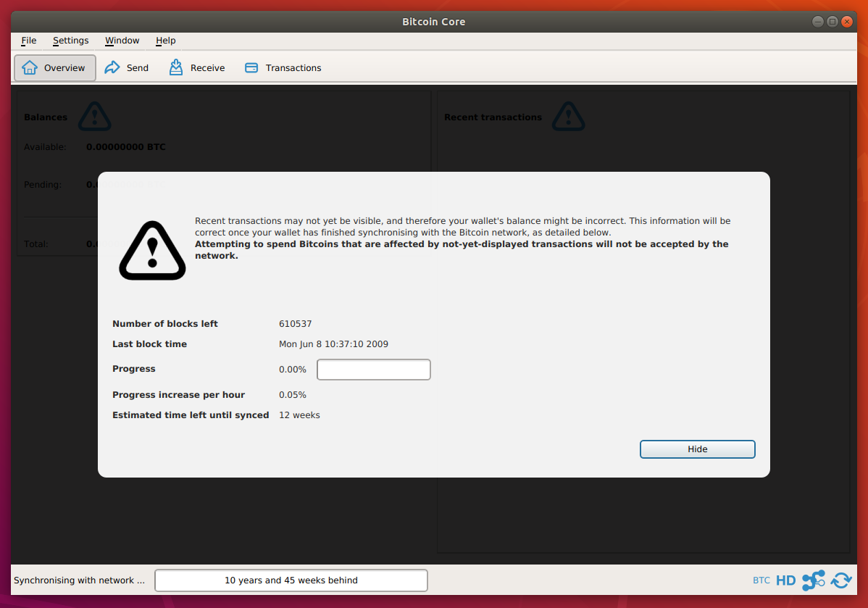Click the 'Balances' heading
The width and height of the screenshot is (868, 608).
46,117
